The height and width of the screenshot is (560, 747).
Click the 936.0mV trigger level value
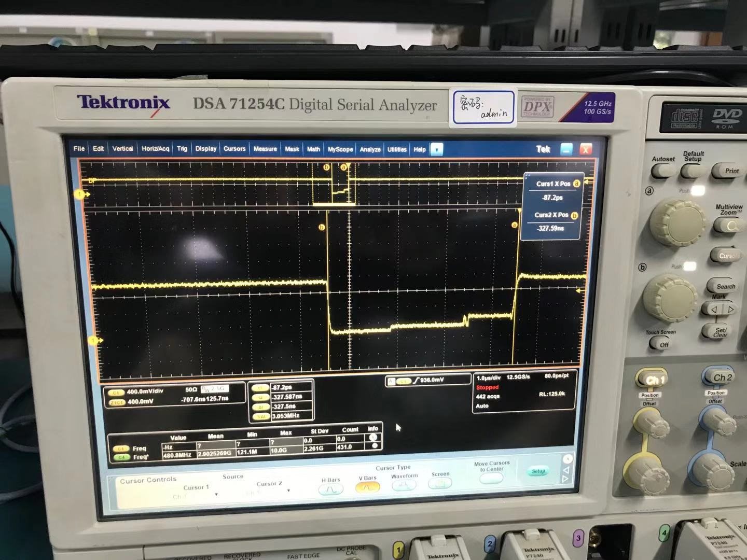(x=432, y=380)
